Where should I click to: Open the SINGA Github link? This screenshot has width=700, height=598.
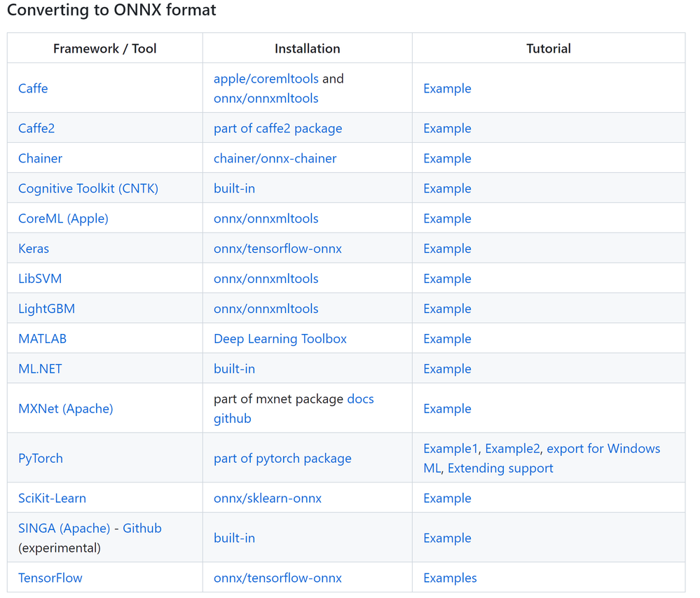[142, 529]
